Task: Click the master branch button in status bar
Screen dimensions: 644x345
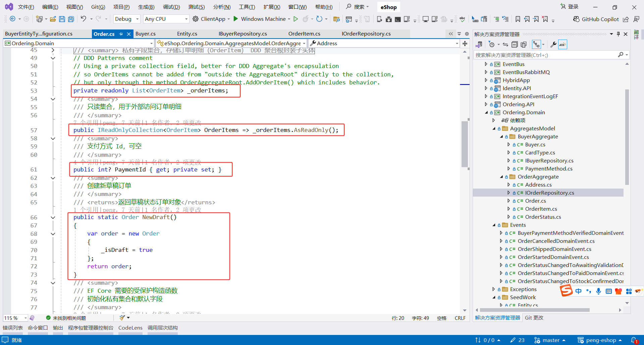Action: (550, 340)
